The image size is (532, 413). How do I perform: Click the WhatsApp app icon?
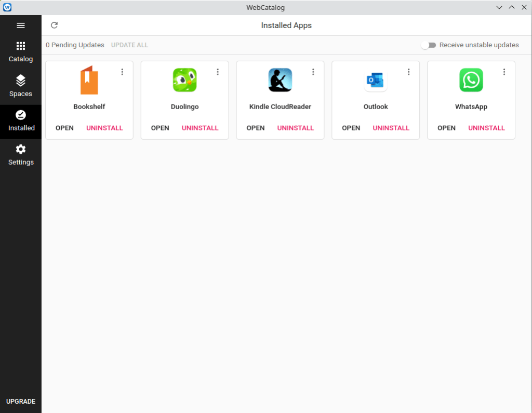(471, 81)
